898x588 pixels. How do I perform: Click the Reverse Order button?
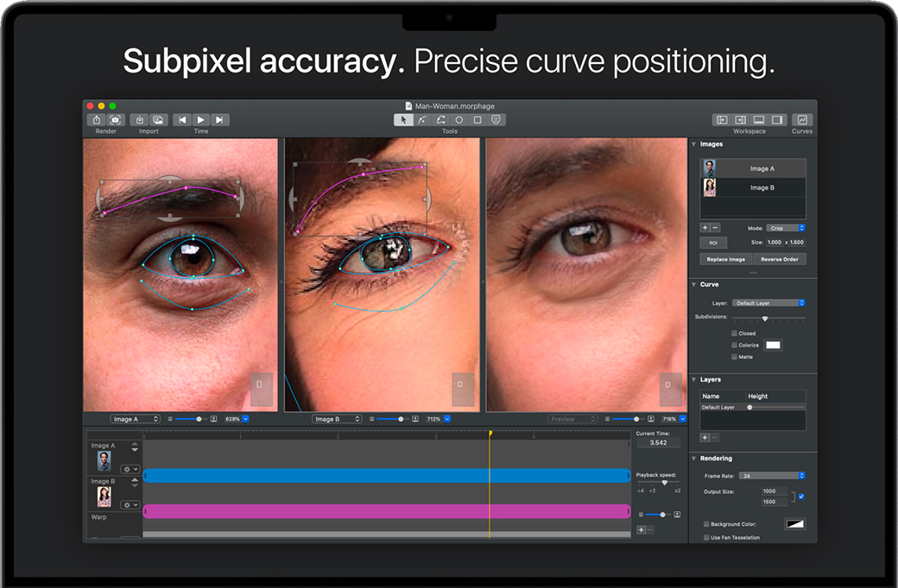(x=779, y=259)
